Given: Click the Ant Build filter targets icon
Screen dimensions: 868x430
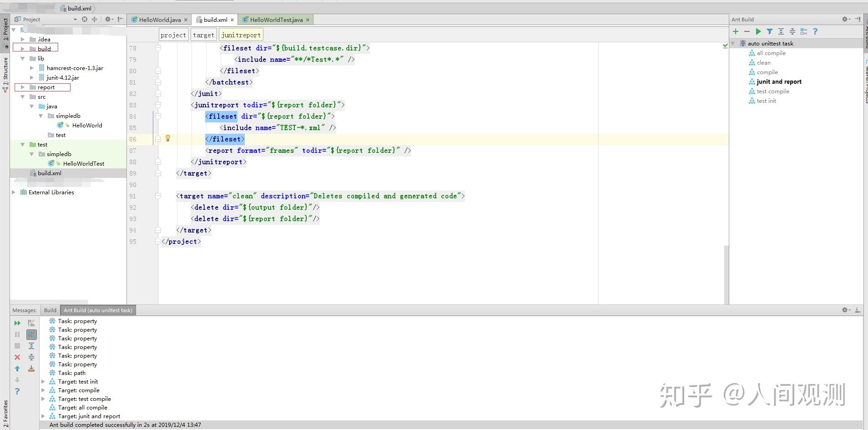Looking at the screenshot, I should [x=769, y=31].
